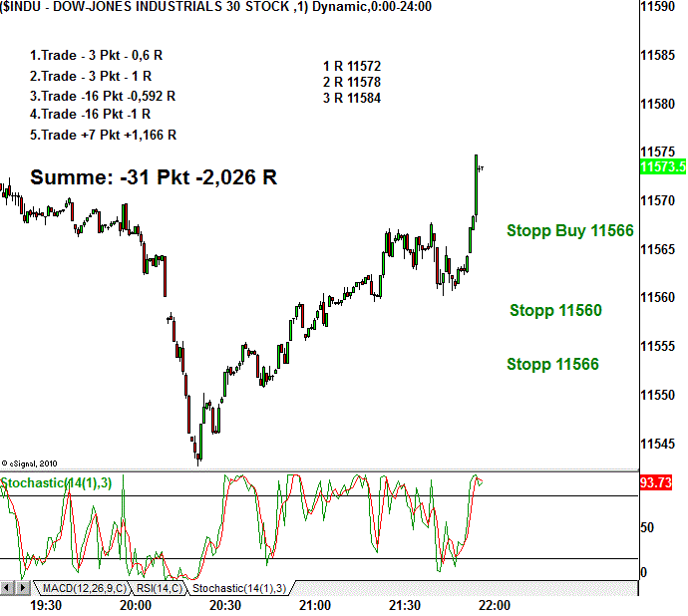The width and height of the screenshot is (688, 616).
Task: Open the RSI(14,C) indicator tab
Action: coord(157,588)
